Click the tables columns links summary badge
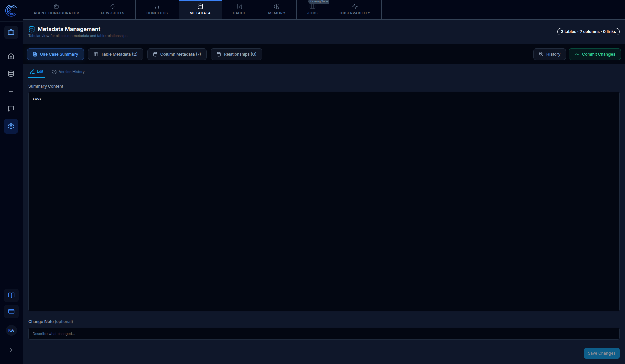This screenshot has width=625, height=364. click(x=588, y=32)
